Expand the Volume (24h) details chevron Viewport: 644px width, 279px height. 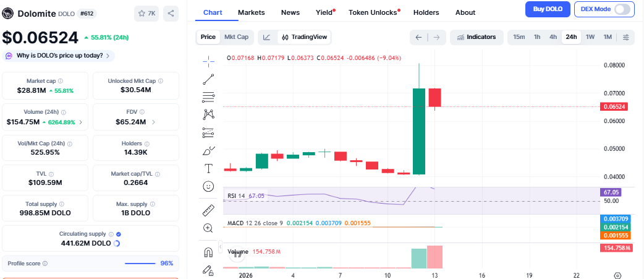(x=80, y=122)
